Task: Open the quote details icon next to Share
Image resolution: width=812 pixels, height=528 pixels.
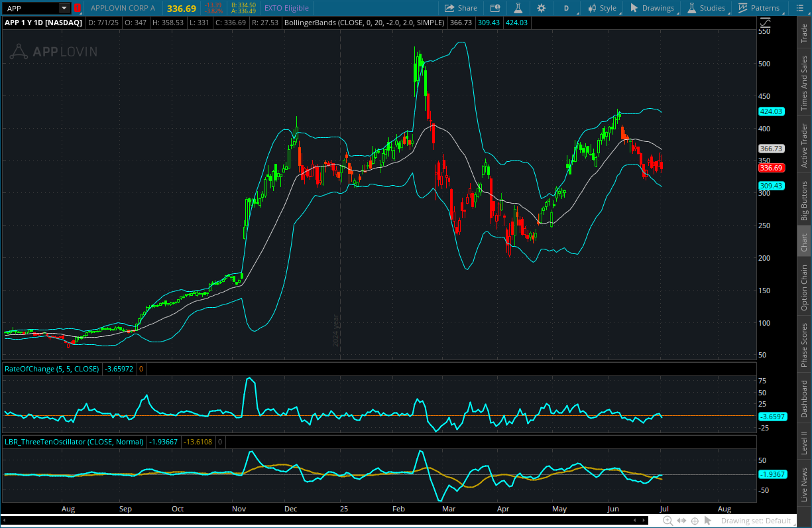Action: click(495, 8)
